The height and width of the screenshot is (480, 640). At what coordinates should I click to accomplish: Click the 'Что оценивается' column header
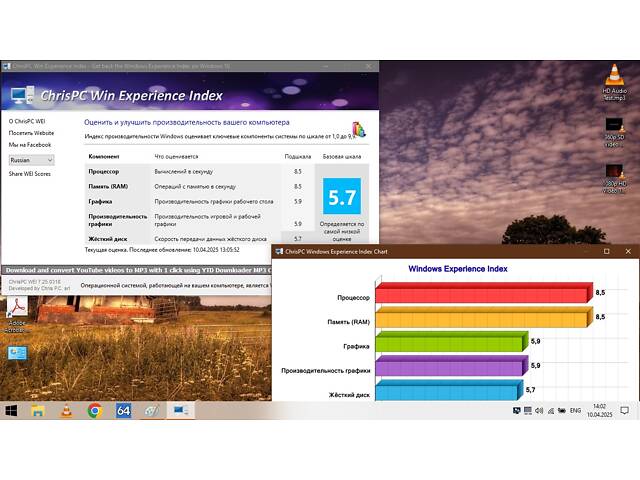(176, 157)
